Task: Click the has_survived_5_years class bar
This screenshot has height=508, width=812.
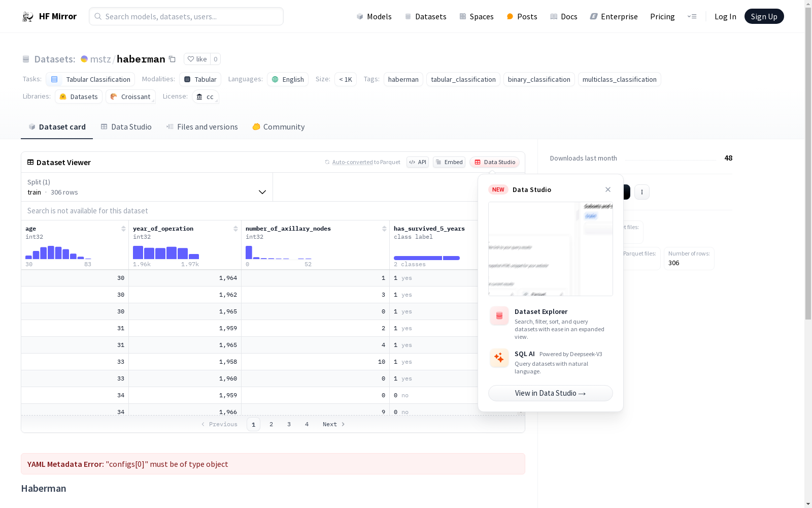Action: [427, 258]
